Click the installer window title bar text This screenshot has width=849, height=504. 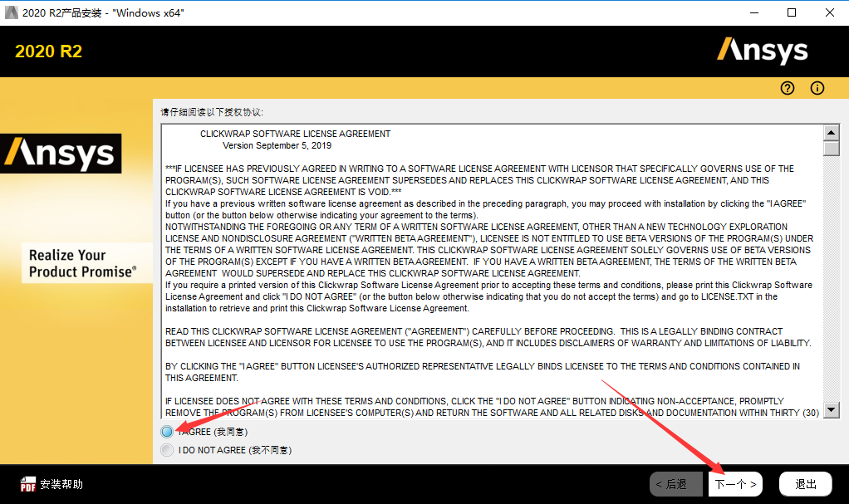pos(103,12)
